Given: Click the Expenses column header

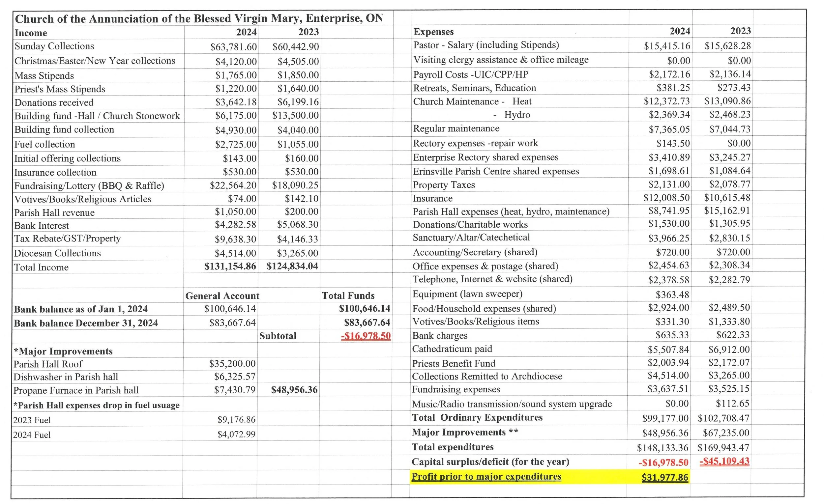Looking at the screenshot, I should point(433,32).
